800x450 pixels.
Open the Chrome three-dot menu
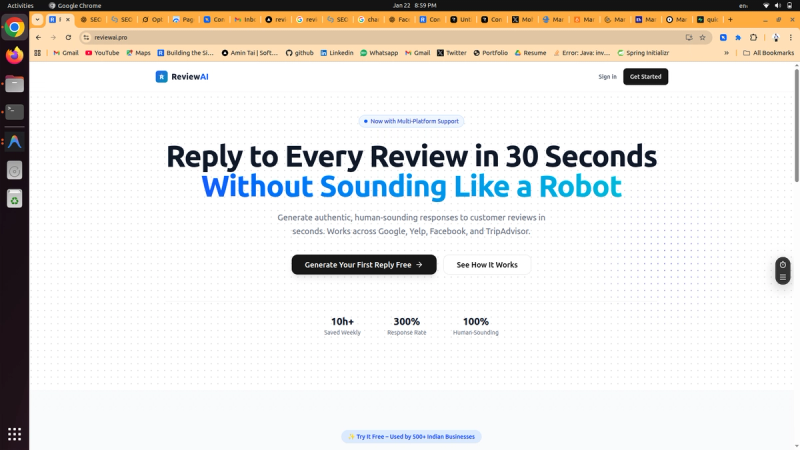[791, 37]
